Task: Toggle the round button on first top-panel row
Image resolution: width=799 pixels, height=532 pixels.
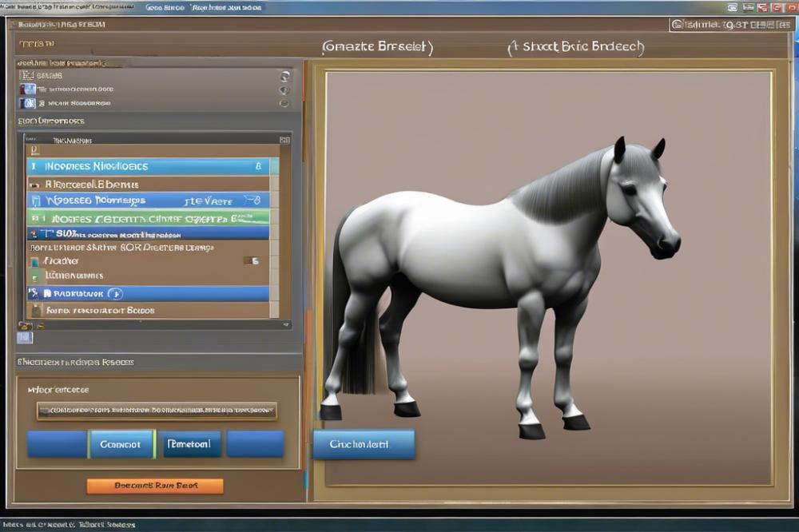Action: point(284,76)
